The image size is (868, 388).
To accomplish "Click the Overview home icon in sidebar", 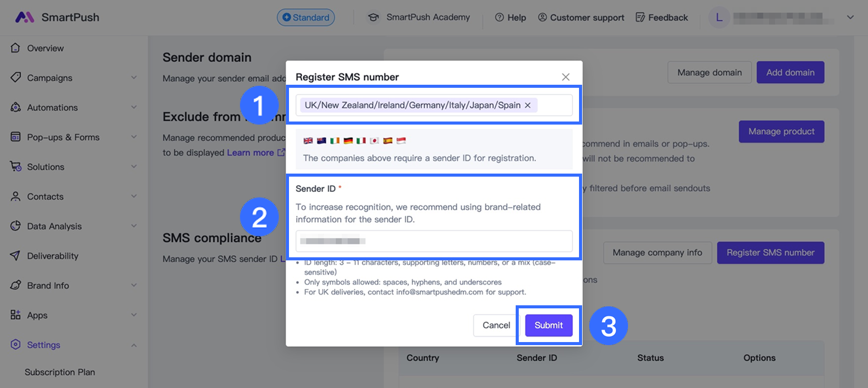I will click(15, 48).
